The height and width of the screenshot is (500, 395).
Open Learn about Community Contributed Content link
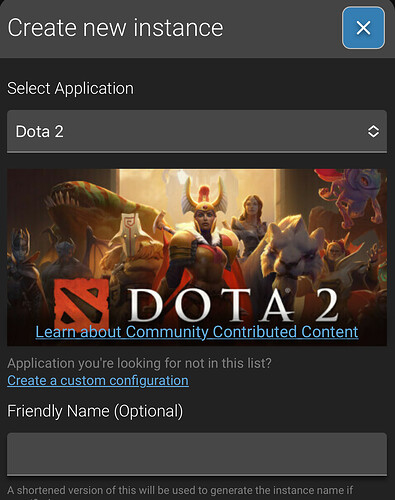click(x=197, y=332)
